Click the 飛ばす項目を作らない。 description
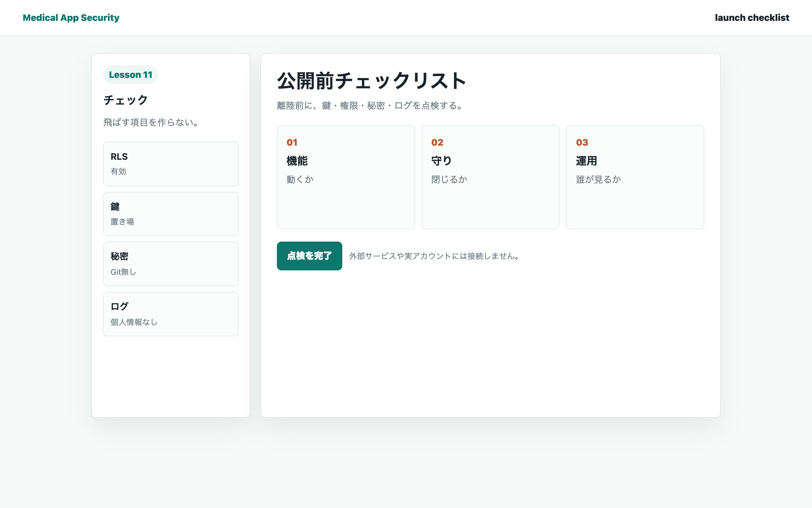The width and height of the screenshot is (812, 508). click(x=151, y=122)
